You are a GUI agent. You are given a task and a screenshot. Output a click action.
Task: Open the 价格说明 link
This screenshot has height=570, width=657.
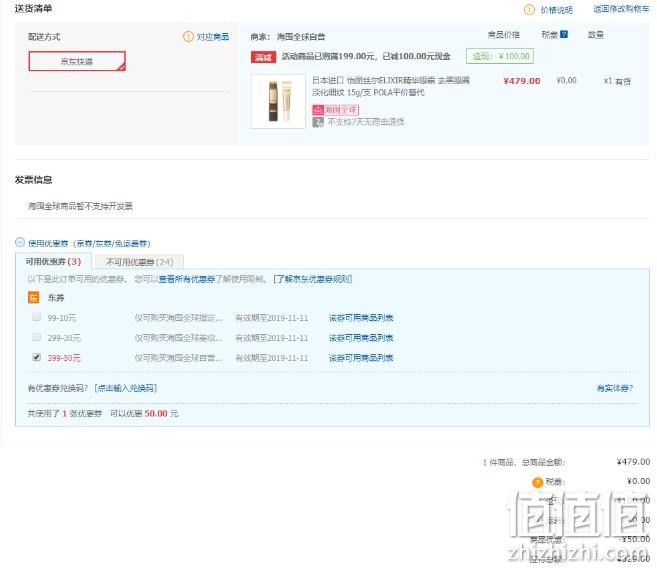[556, 10]
